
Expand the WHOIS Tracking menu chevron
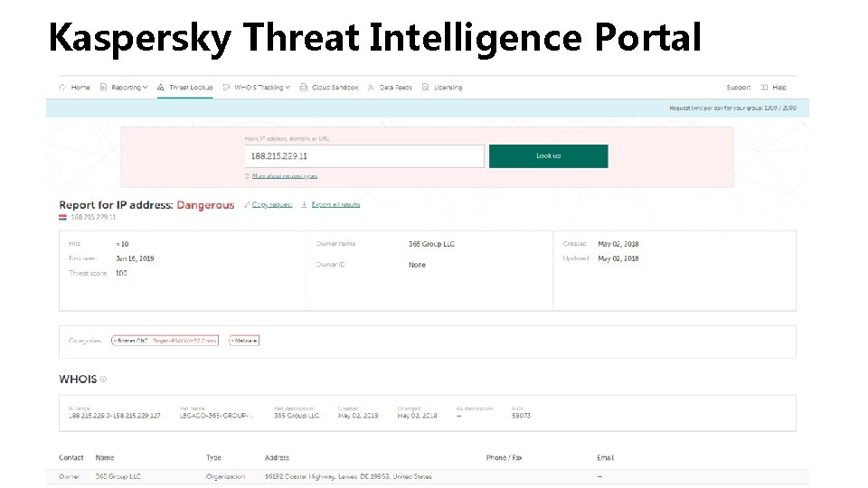coord(288,88)
